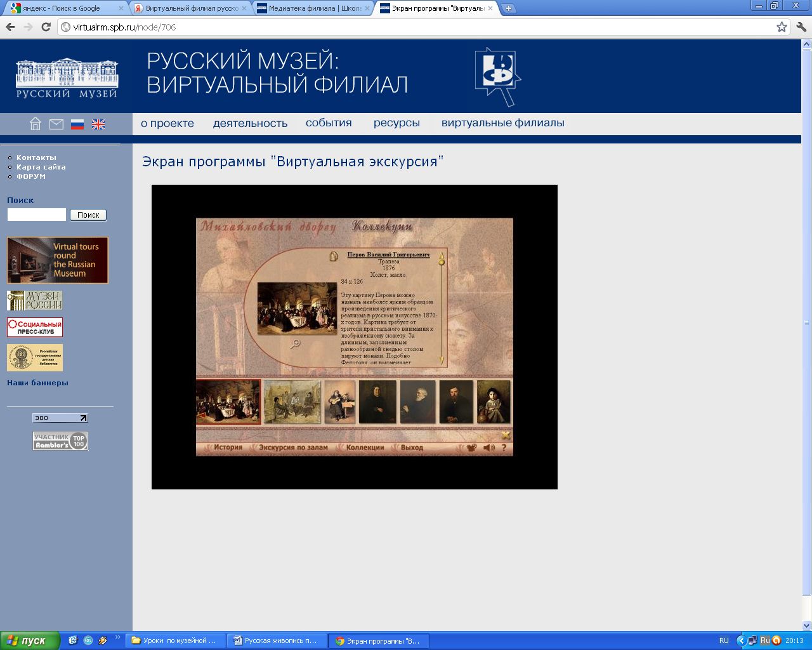812x650 pixels.
Task: Open the виртуальные филиалы menu
Action: [503, 123]
